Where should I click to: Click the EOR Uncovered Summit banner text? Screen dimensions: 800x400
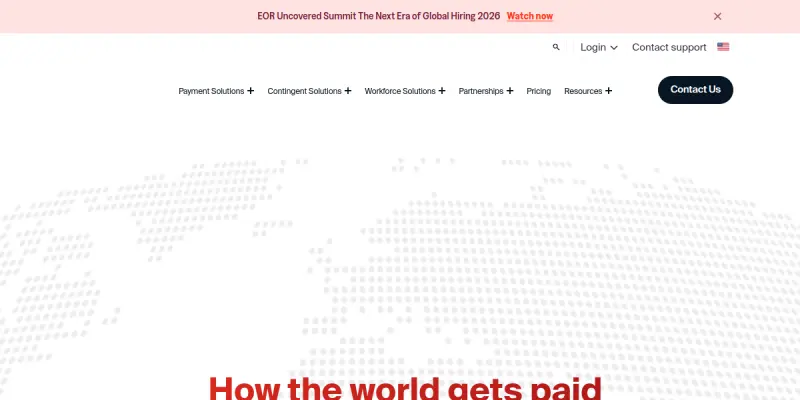pyautogui.click(x=379, y=16)
